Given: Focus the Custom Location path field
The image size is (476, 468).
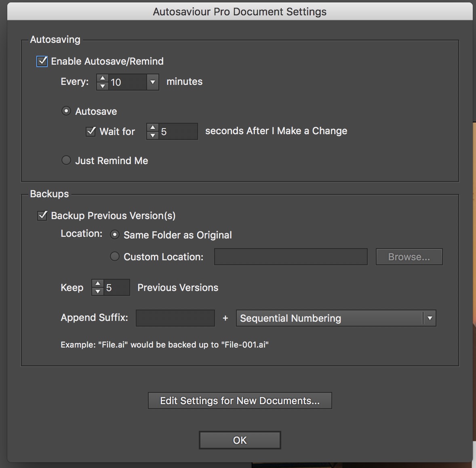Looking at the screenshot, I should (291, 257).
